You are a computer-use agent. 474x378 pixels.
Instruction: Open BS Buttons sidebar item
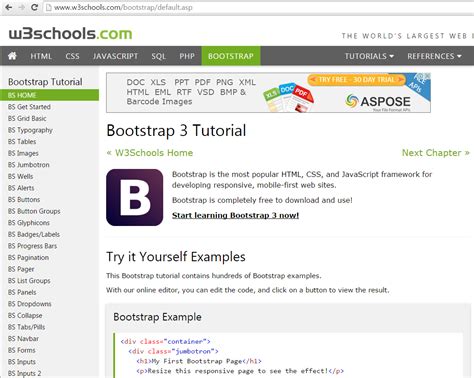click(24, 199)
